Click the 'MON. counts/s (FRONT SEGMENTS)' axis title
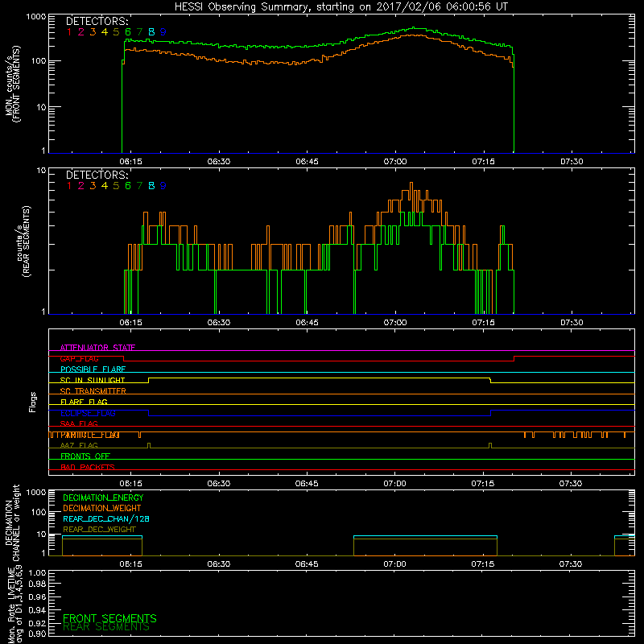644x644 pixels. [13, 84]
